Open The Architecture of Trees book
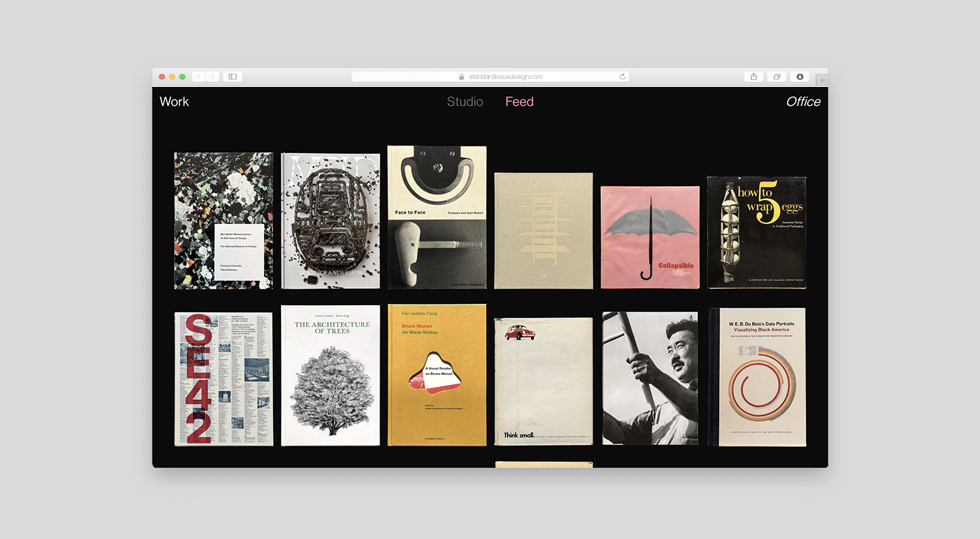The image size is (980, 539). [331, 376]
